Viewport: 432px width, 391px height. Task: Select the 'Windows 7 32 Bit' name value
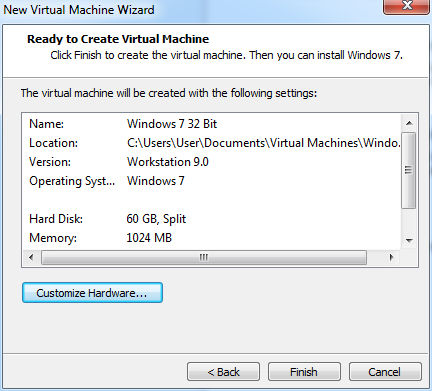coord(172,124)
